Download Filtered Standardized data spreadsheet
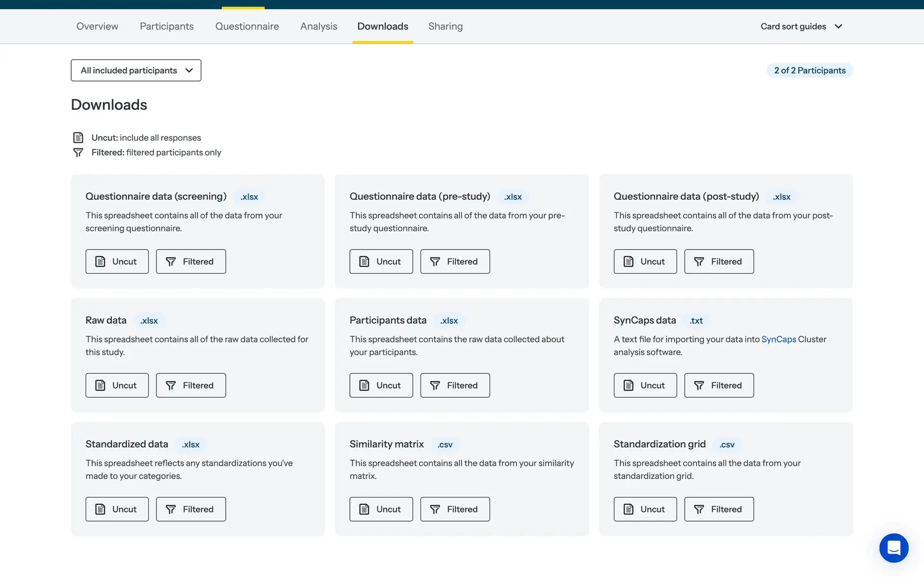The width and height of the screenshot is (924, 578). [191, 509]
